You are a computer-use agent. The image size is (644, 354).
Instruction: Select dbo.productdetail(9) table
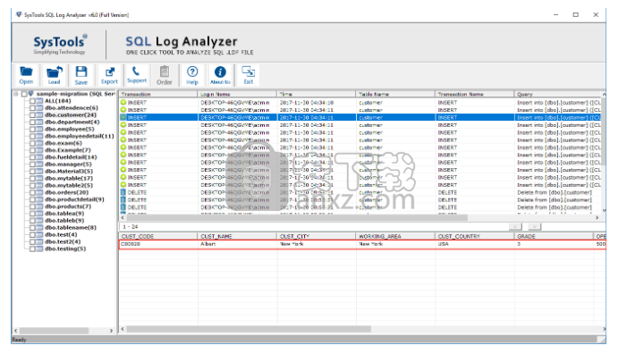[75, 199]
